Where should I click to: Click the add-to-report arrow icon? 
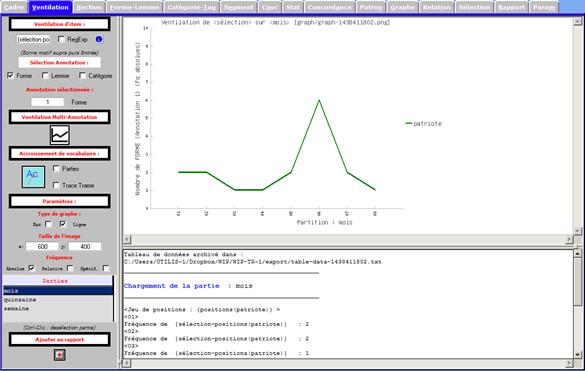(x=60, y=355)
